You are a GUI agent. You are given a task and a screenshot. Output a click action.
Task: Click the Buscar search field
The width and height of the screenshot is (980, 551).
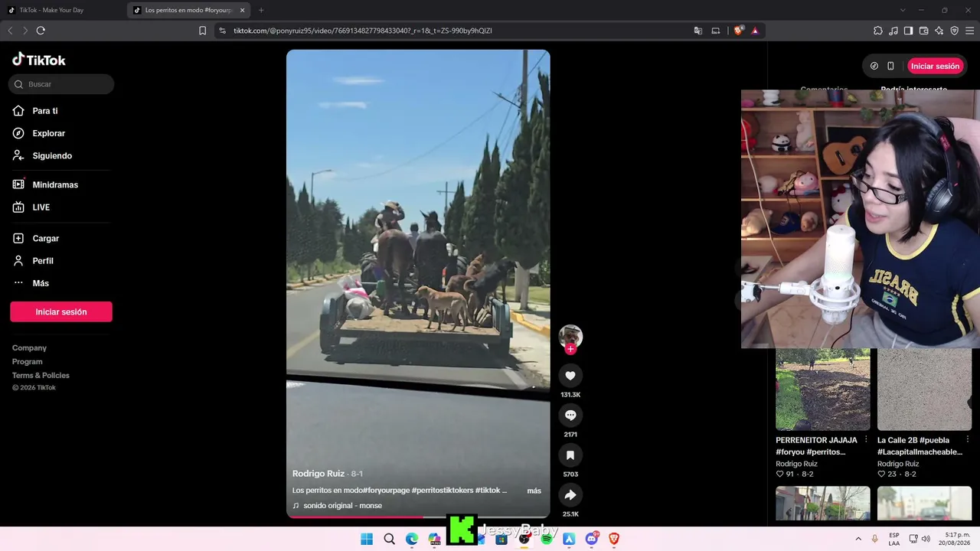pyautogui.click(x=61, y=84)
